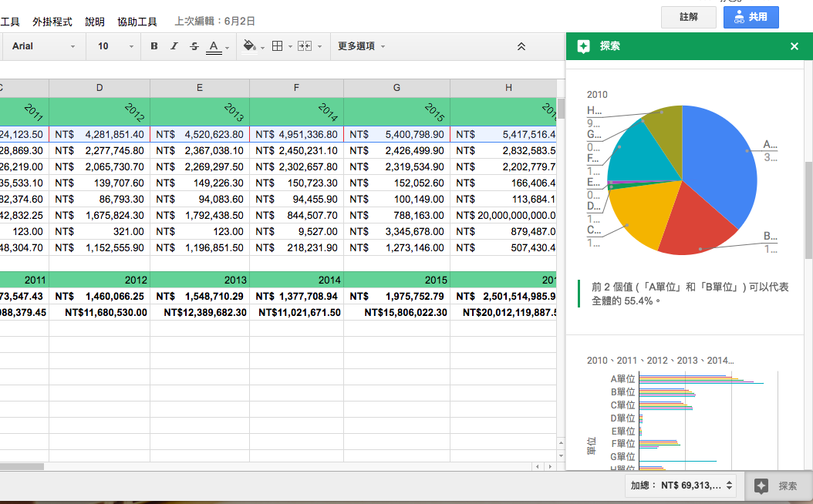This screenshot has width=813, height=504.
Task: Open the 更多選項 dropdown
Action: (362, 46)
